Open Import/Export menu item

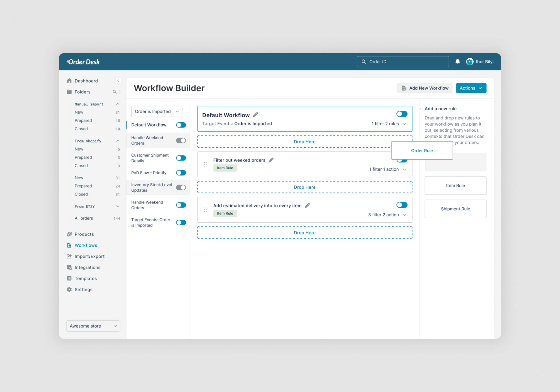pyautogui.click(x=90, y=256)
